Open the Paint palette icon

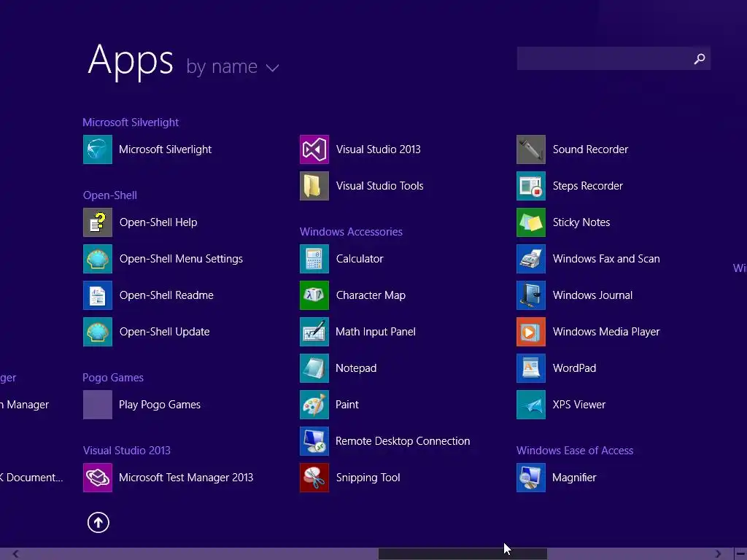[314, 405]
